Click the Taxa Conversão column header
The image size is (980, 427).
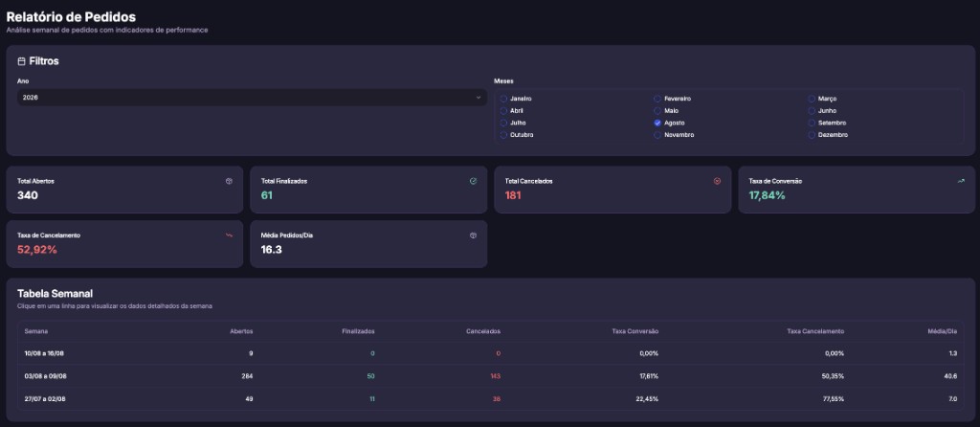(635, 331)
